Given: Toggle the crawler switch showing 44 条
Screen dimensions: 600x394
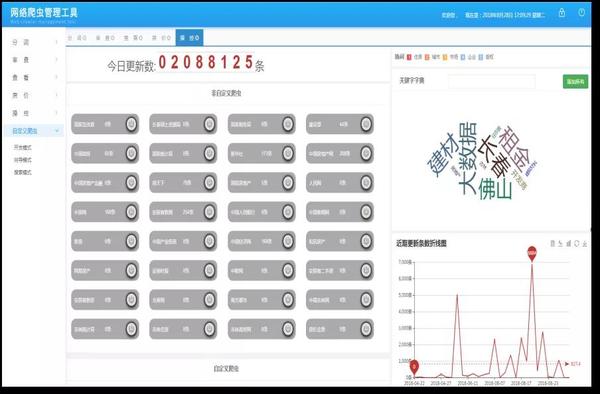Looking at the screenshot, I should (x=366, y=124).
